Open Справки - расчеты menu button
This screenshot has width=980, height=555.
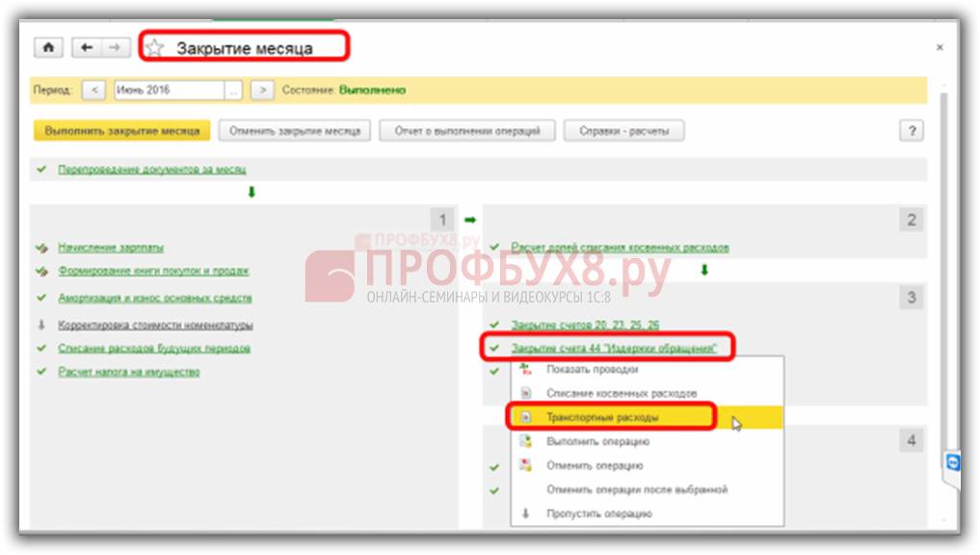pyautogui.click(x=623, y=131)
